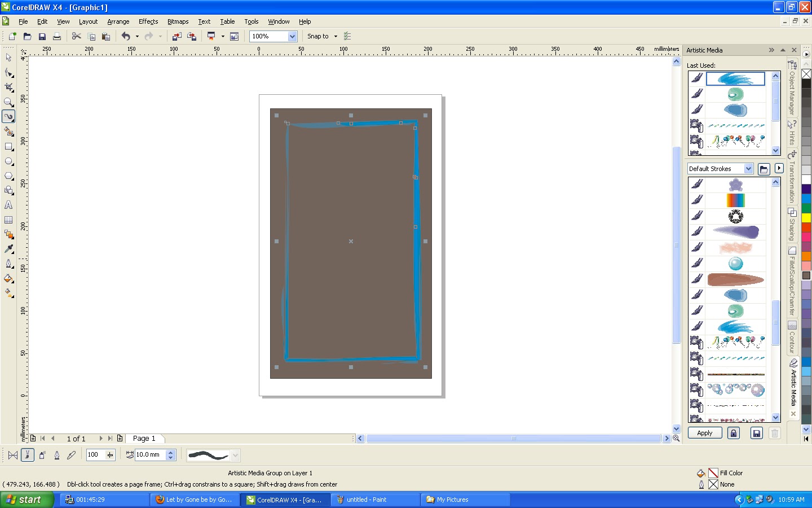
Task: Select the blue brush stroke in Last Used
Action: coord(735,78)
